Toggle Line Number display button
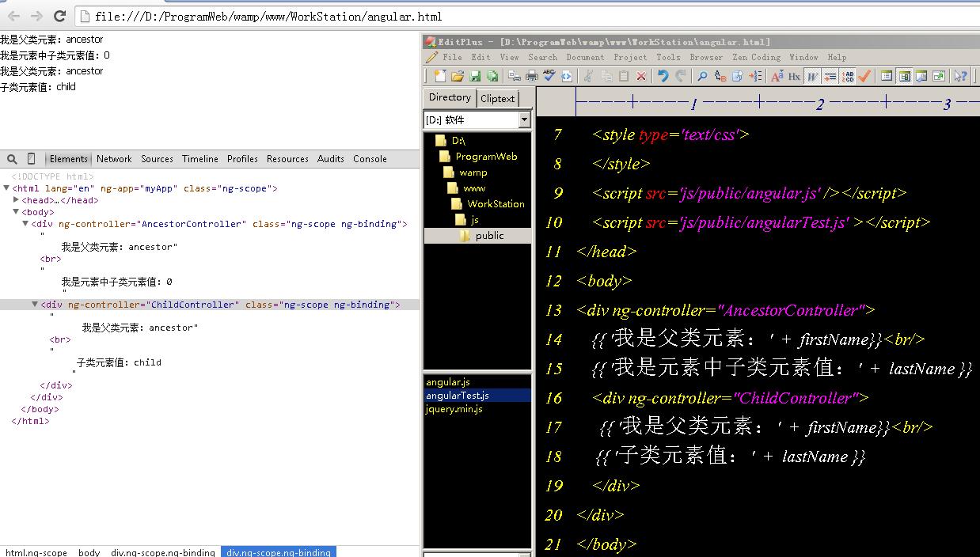The height and width of the screenshot is (557, 980). (x=848, y=76)
